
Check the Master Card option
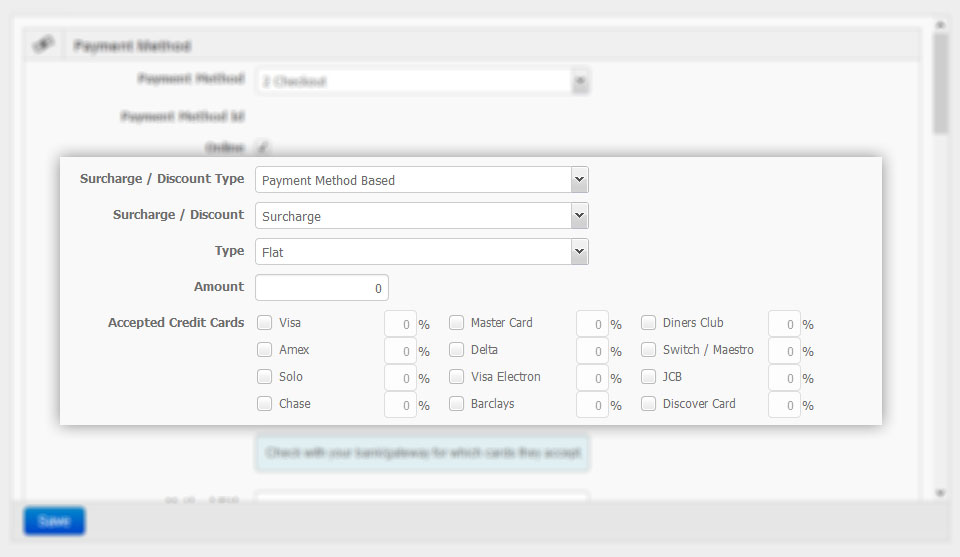pyautogui.click(x=456, y=323)
